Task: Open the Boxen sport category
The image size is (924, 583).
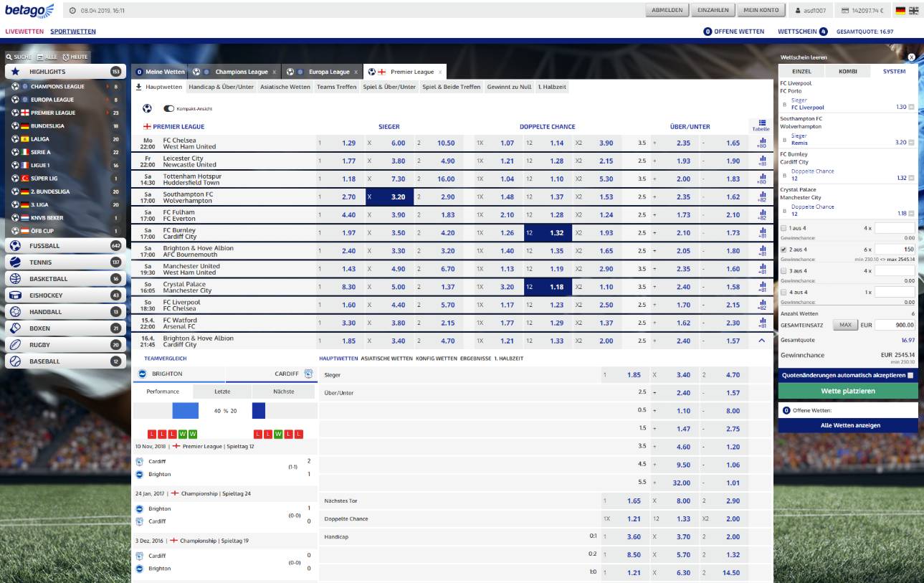Action: [x=65, y=328]
